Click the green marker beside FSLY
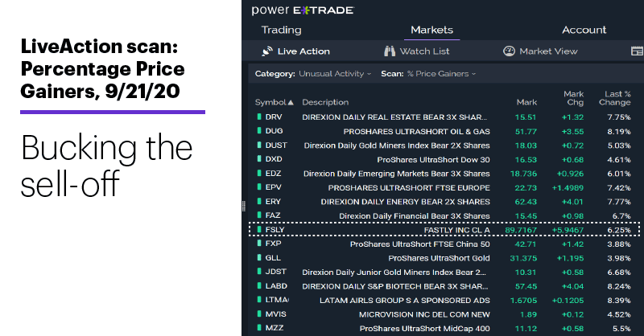 coord(259,229)
